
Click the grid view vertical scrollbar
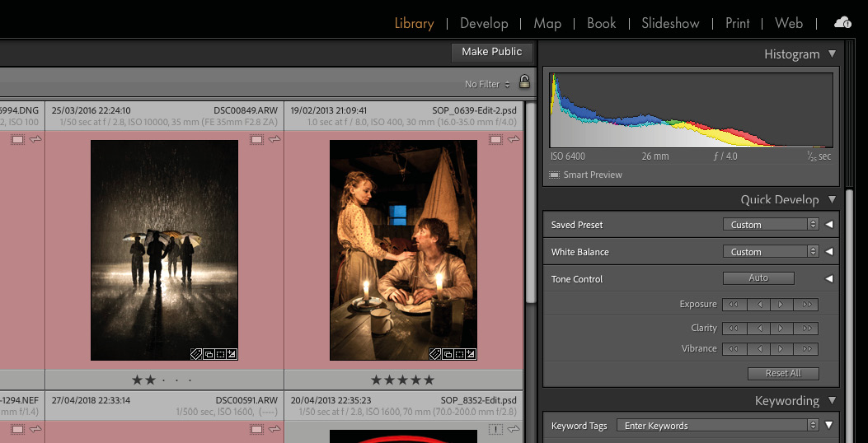coord(530,202)
